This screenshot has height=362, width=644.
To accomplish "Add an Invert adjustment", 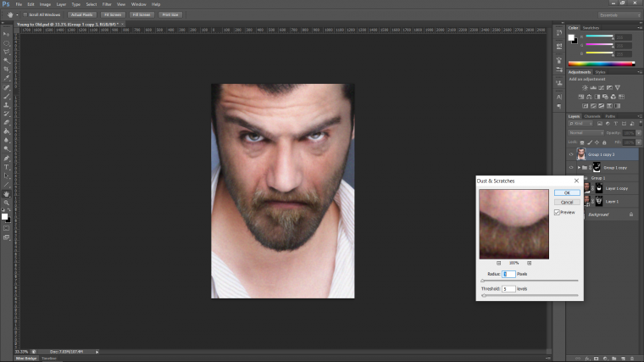I will click(585, 106).
